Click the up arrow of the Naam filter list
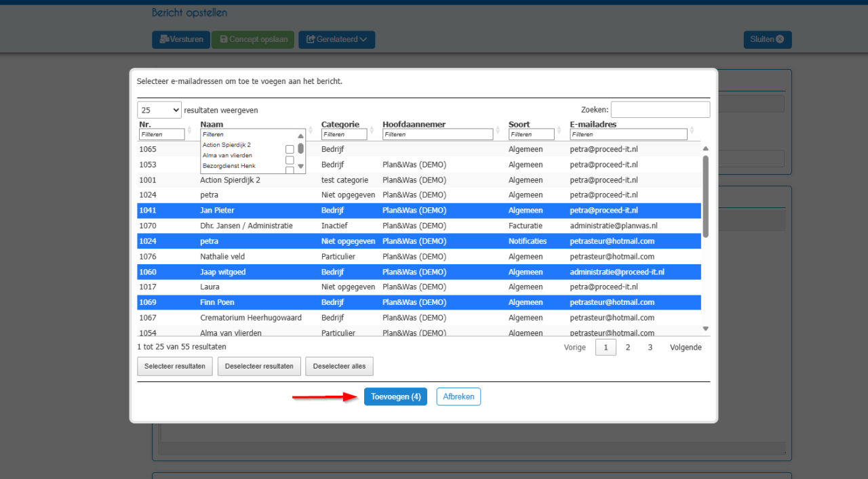The width and height of the screenshot is (868, 479). click(300, 136)
